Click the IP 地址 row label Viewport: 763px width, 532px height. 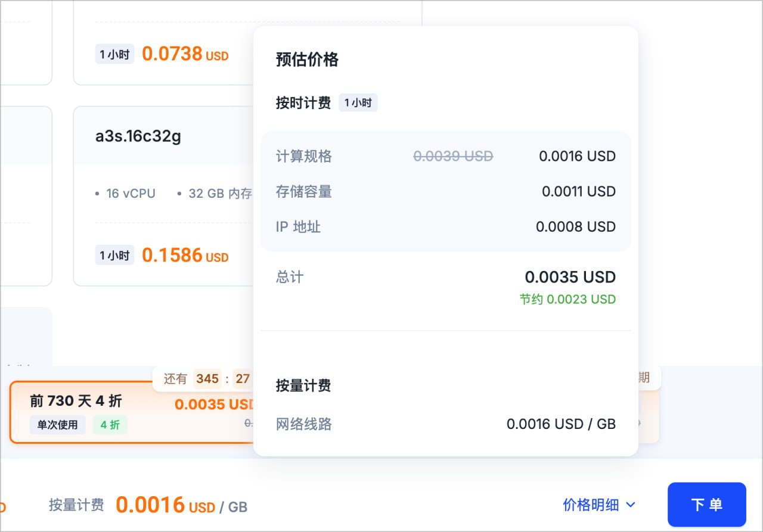pyautogui.click(x=298, y=227)
